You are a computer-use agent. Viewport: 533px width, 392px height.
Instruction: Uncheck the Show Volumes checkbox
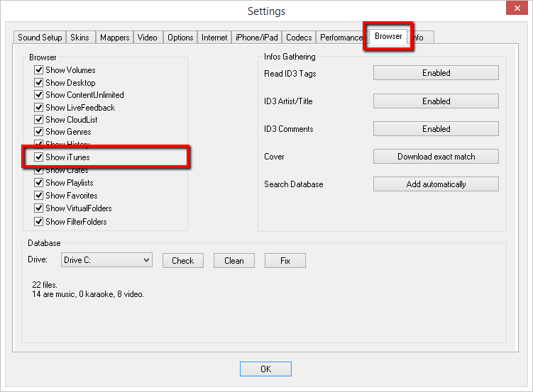tap(39, 70)
